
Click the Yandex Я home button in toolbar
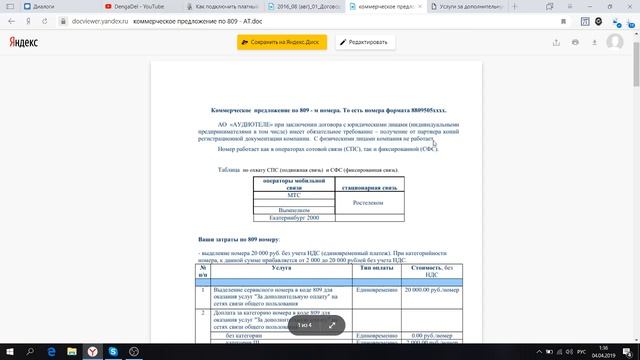(28, 21)
